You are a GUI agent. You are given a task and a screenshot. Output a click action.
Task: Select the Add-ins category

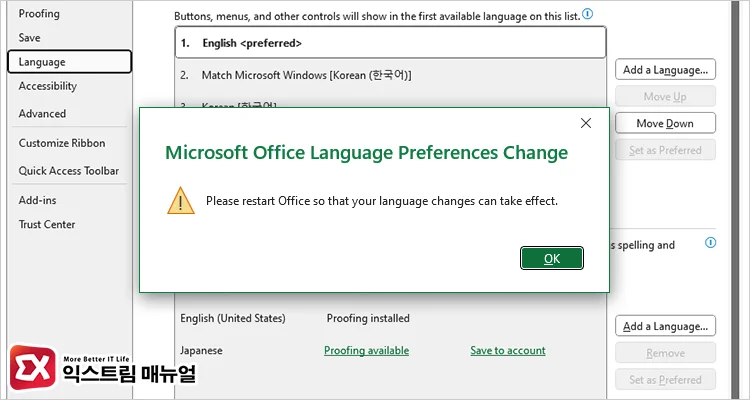37,200
